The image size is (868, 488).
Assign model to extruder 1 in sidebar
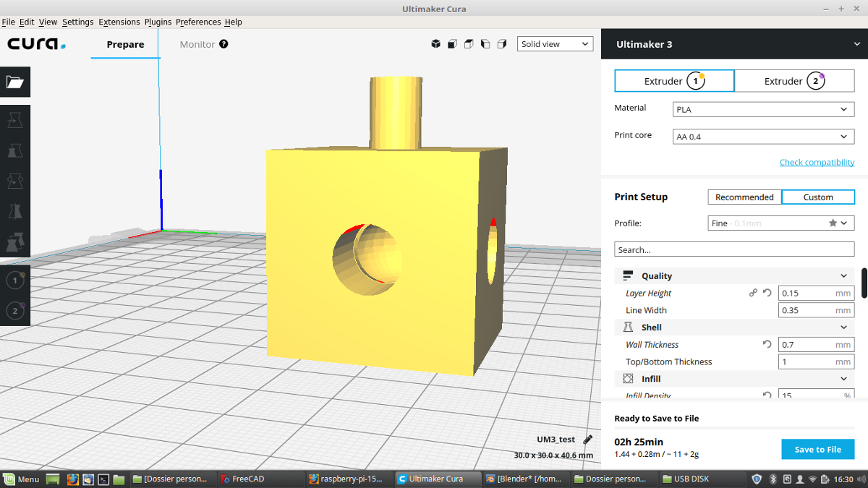pyautogui.click(x=15, y=281)
